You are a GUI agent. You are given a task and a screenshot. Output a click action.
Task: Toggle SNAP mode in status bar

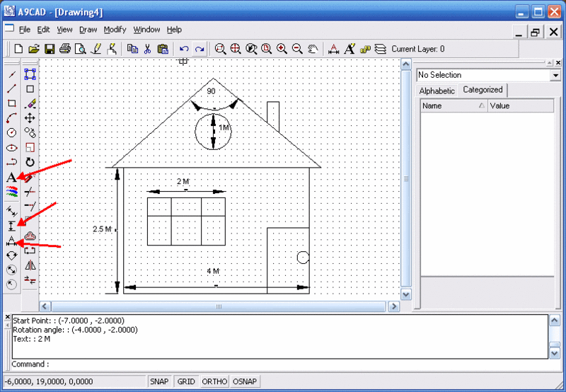coord(159,381)
